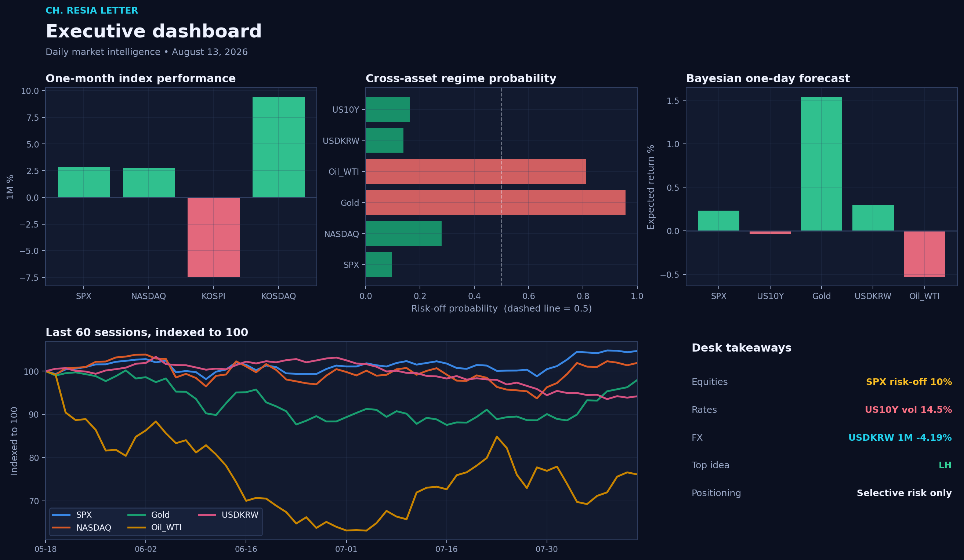Viewport: 964px width, 560px height.
Task: Click the small red US10Y forecast bar
Action: pos(770,232)
